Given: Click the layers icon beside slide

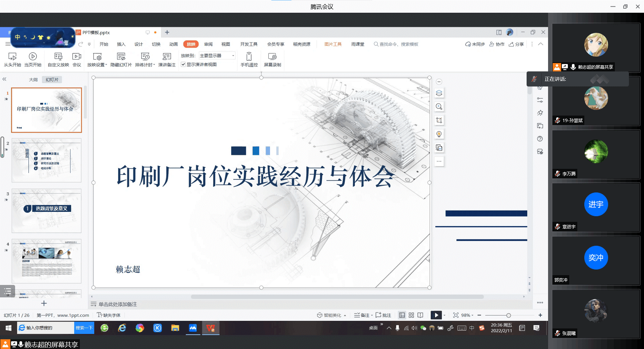Looking at the screenshot, I should 439,93.
